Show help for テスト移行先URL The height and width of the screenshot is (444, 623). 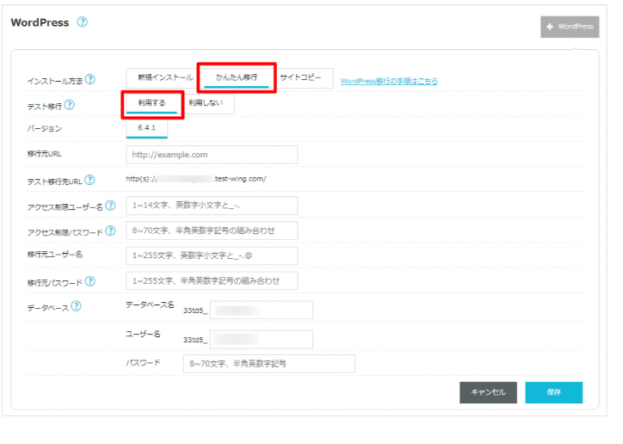tap(90, 180)
